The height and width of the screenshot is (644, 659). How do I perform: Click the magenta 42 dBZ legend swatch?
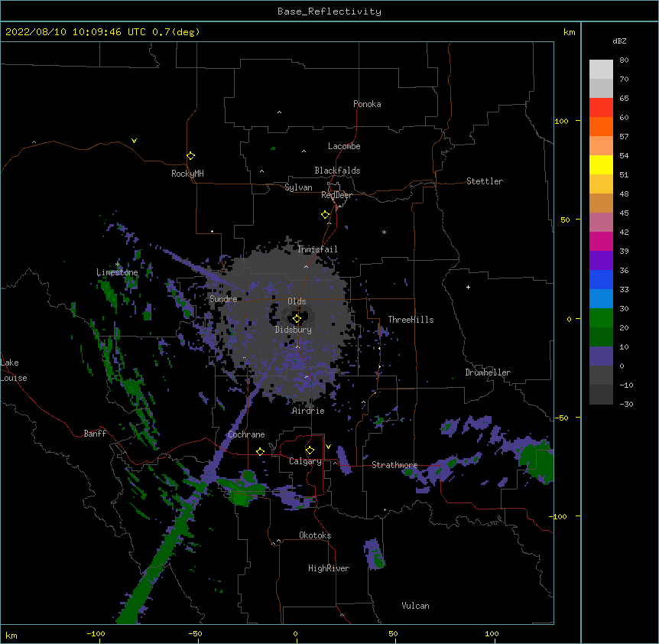point(601,241)
